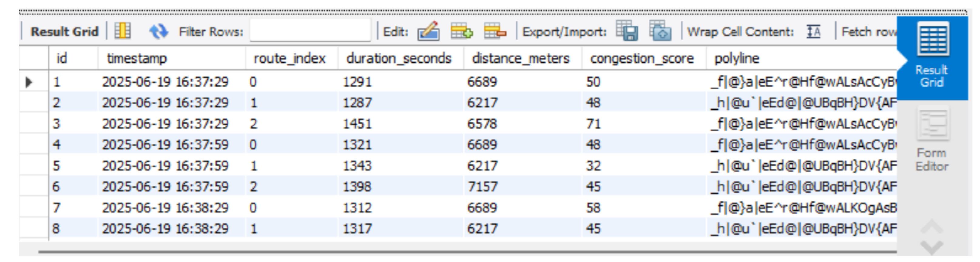This screenshot has height=262, width=980.
Task: Click the polyline column header
Action: (x=802, y=58)
